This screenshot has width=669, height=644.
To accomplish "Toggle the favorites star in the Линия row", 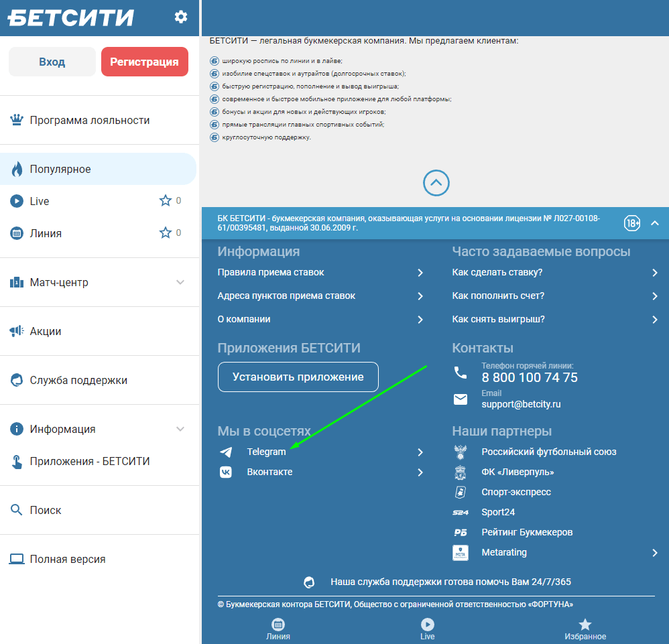I will [x=165, y=233].
